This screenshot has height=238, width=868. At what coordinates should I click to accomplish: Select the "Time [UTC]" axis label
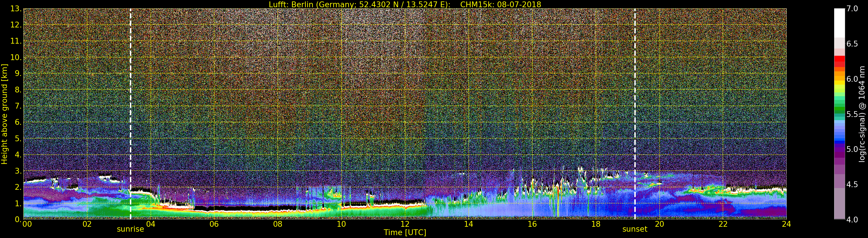pos(405,232)
